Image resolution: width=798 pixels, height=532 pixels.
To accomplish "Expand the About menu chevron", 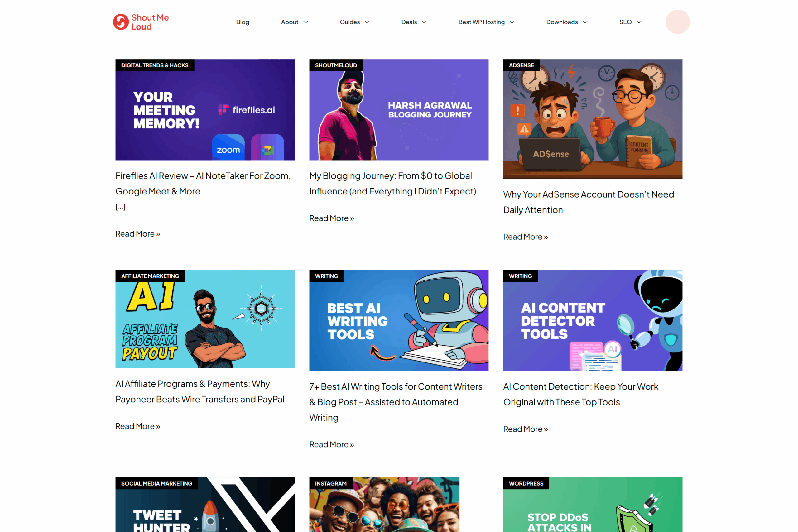I will pyautogui.click(x=306, y=22).
